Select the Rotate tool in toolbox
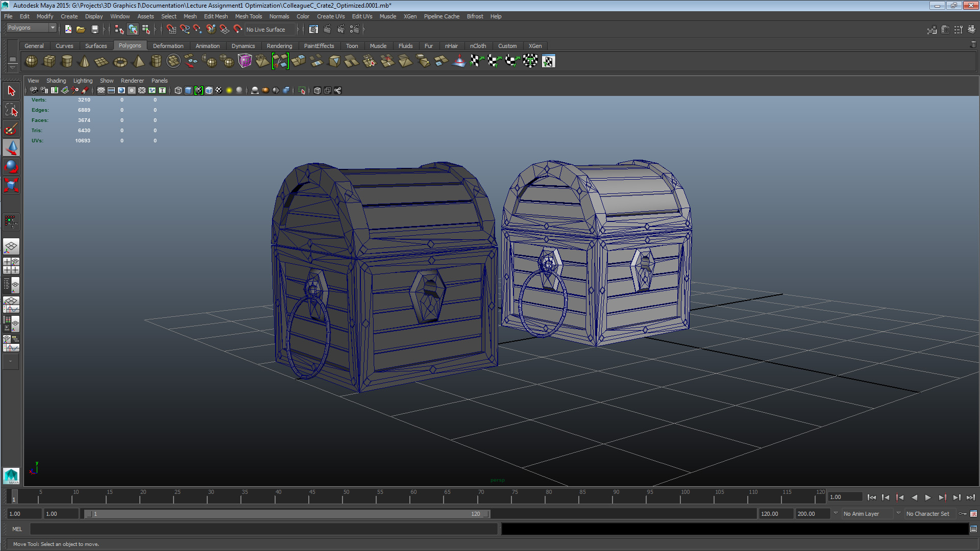 pos(11,166)
